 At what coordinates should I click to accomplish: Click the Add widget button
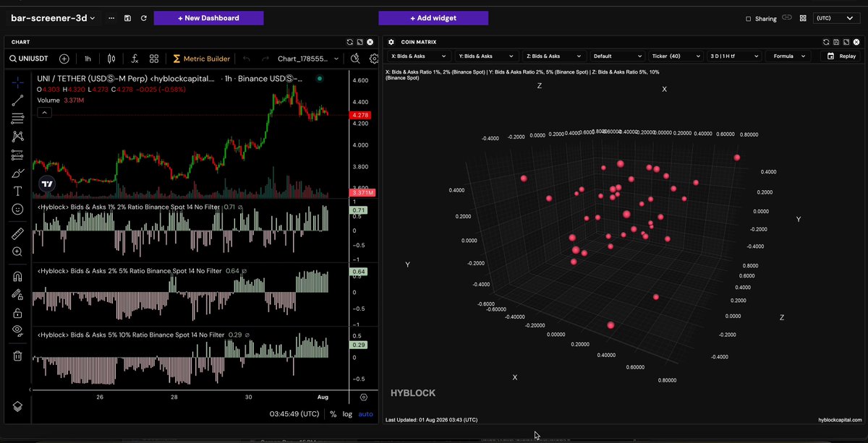(433, 18)
